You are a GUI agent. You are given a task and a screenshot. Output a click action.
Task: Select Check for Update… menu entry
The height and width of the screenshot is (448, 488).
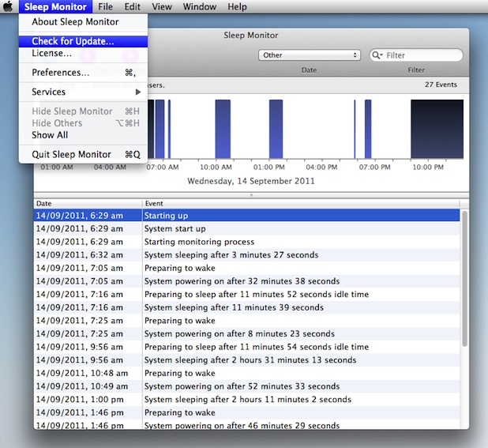[83, 41]
